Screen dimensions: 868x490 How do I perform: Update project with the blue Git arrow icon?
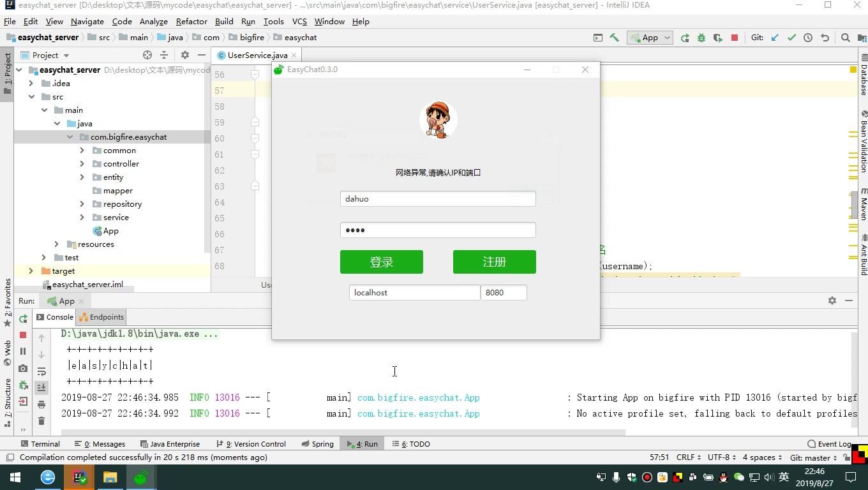pos(774,38)
